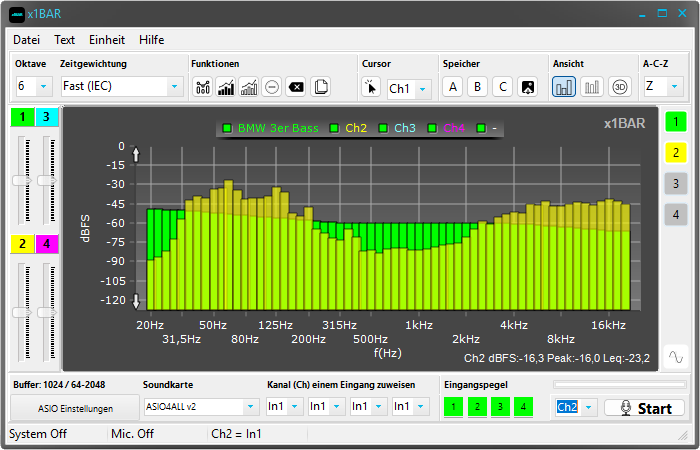Click the copy pages function icon
Viewport: 700px width, 450px height.
pyautogui.click(x=320, y=87)
